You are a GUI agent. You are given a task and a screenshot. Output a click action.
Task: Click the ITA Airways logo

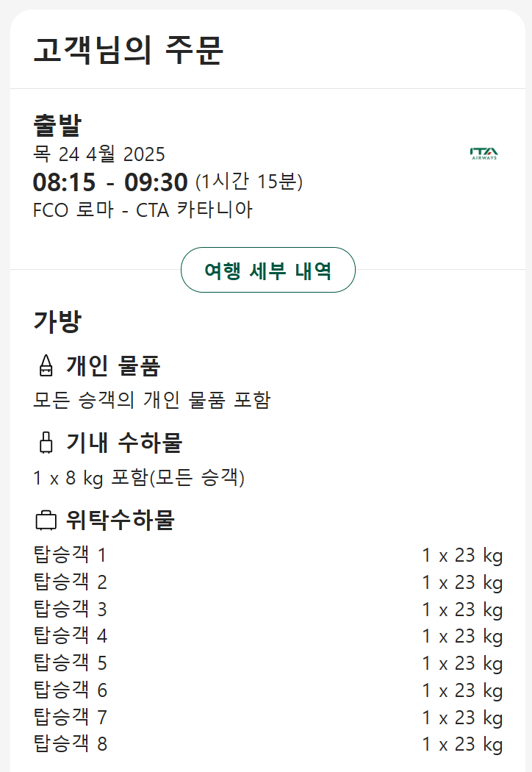484,154
